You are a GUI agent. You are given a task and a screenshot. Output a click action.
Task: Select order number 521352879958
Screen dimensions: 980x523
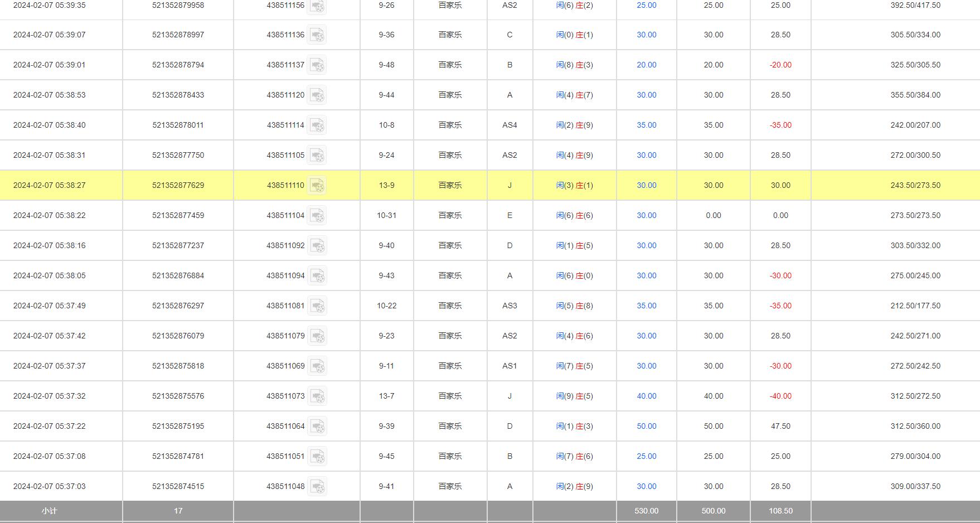coord(178,5)
